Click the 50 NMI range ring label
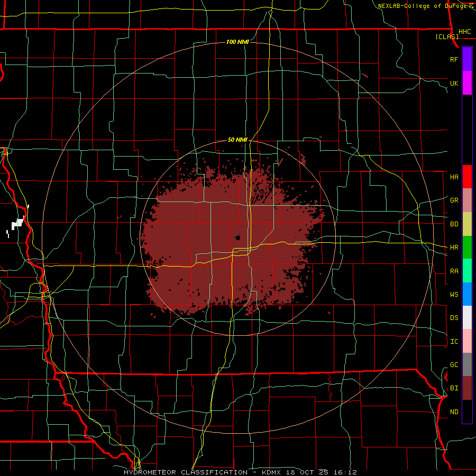 click(237, 140)
